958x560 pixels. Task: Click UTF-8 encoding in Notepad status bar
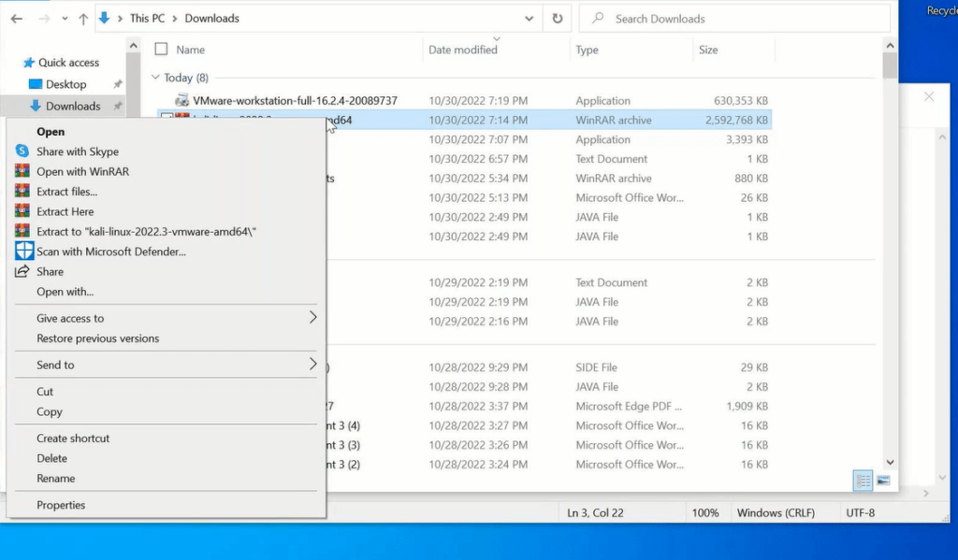[861, 513]
